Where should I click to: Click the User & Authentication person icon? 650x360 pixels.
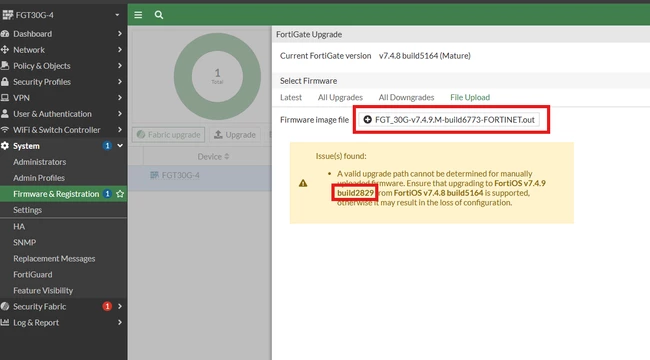click(x=5, y=114)
